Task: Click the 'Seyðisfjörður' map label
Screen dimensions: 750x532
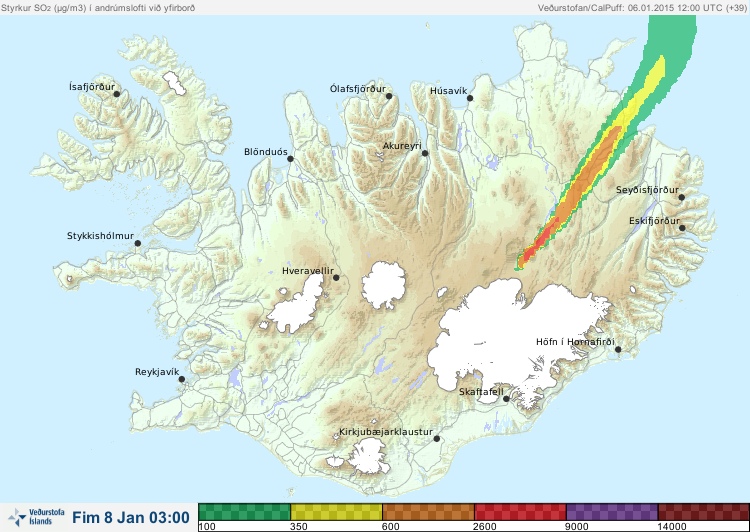Action: coord(647,190)
